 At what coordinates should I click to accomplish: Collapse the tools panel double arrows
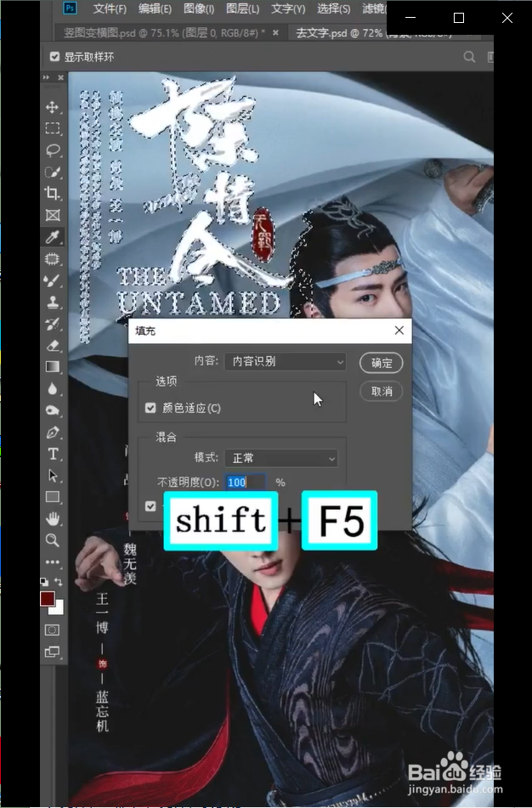47,77
